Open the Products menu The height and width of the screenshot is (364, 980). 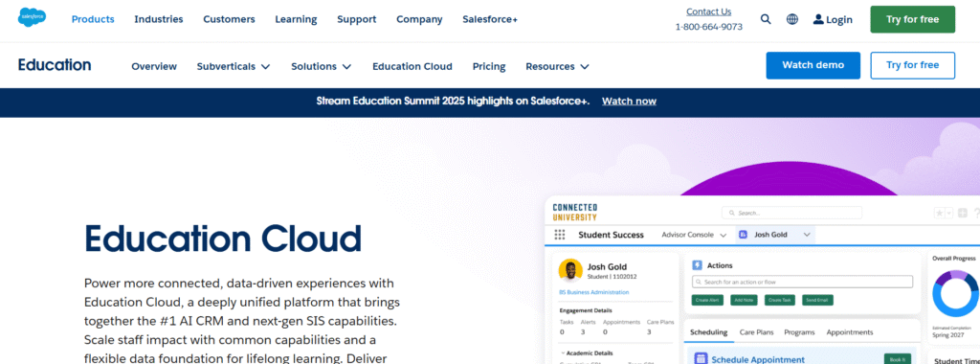click(x=93, y=19)
